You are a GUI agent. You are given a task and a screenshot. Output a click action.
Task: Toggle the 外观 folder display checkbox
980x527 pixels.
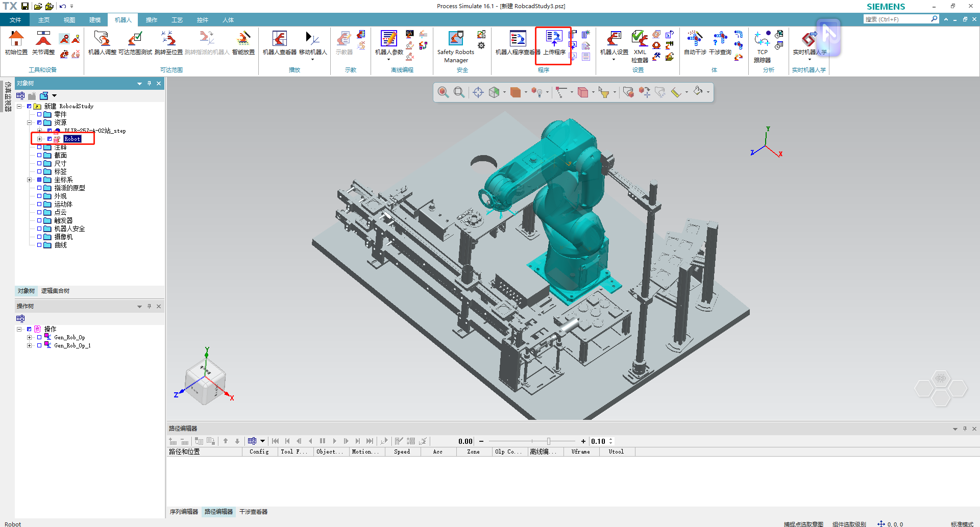pyautogui.click(x=39, y=196)
